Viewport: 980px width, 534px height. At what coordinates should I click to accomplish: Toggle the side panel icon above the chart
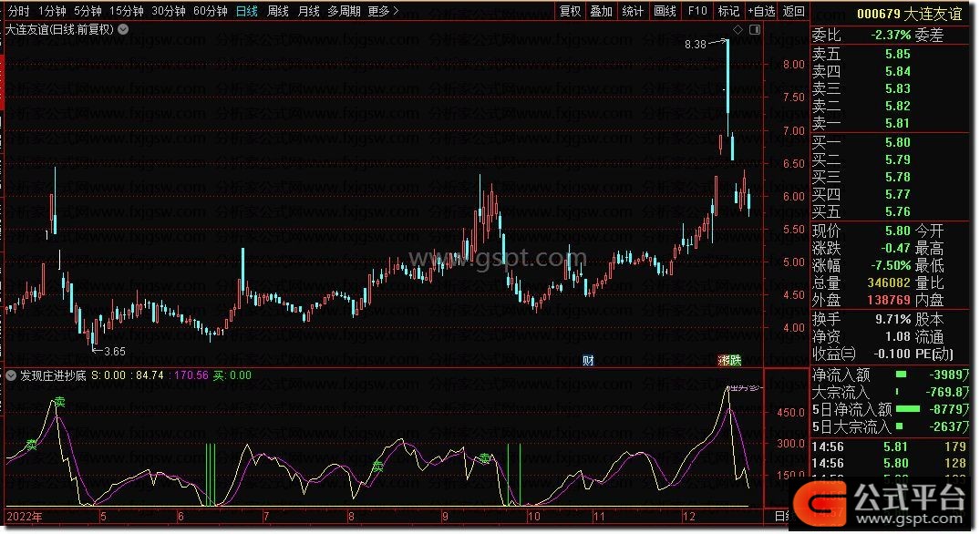point(755,29)
